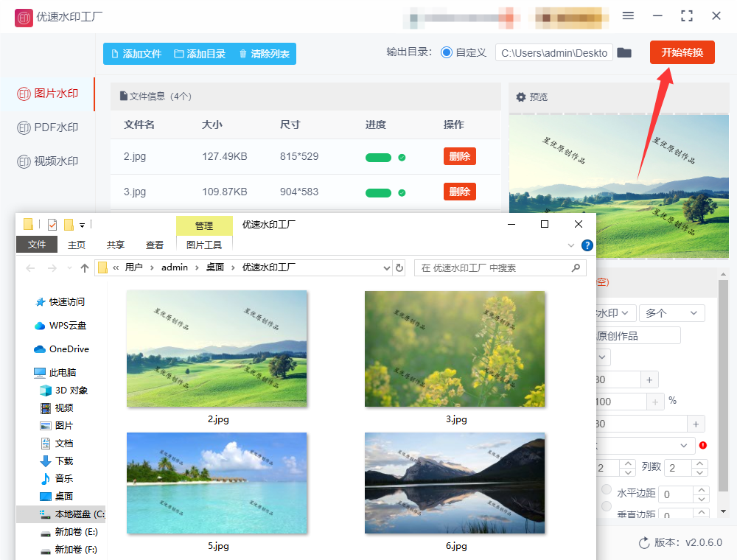
Task: Click 添加目录 to add a folder
Action: [x=200, y=54]
